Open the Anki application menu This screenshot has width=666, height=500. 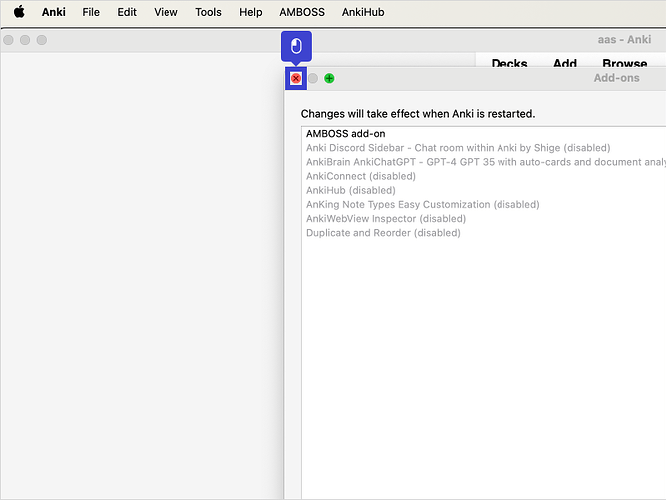(53, 12)
